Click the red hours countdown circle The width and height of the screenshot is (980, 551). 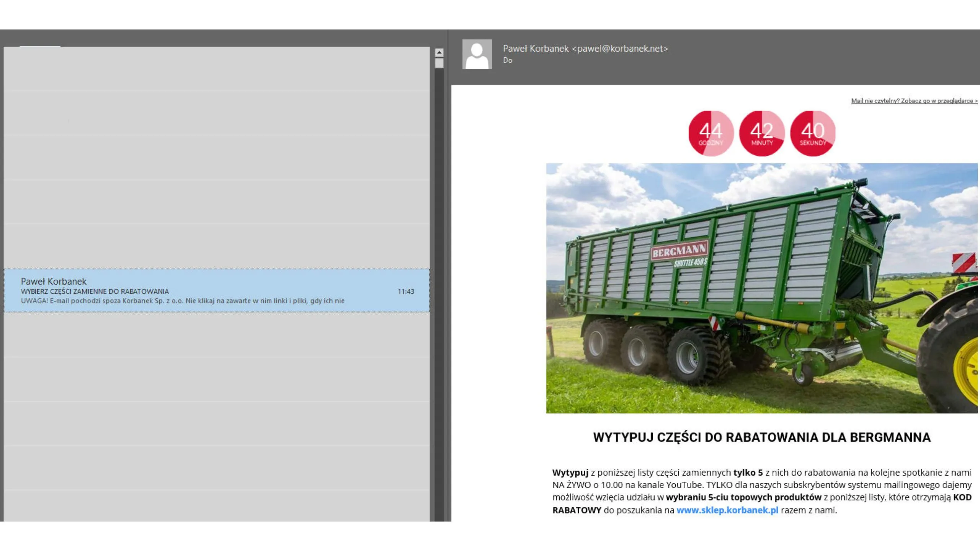(x=711, y=133)
